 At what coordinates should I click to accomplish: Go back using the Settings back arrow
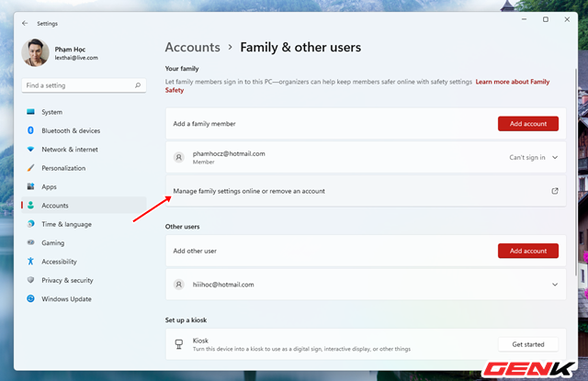[x=25, y=23]
